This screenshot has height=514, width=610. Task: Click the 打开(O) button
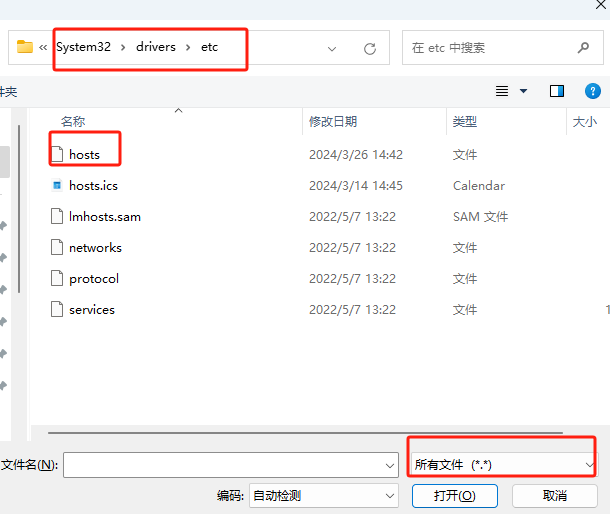(455, 496)
